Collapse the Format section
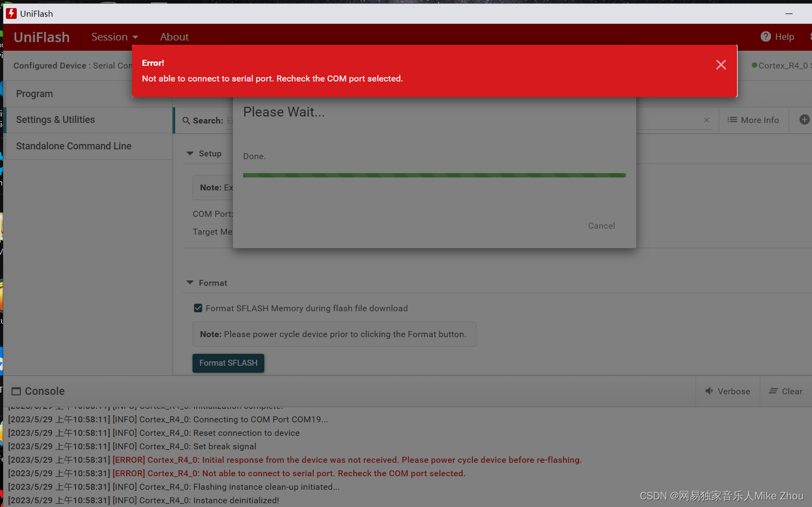Image resolution: width=812 pixels, height=507 pixels. click(x=190, y=283)
